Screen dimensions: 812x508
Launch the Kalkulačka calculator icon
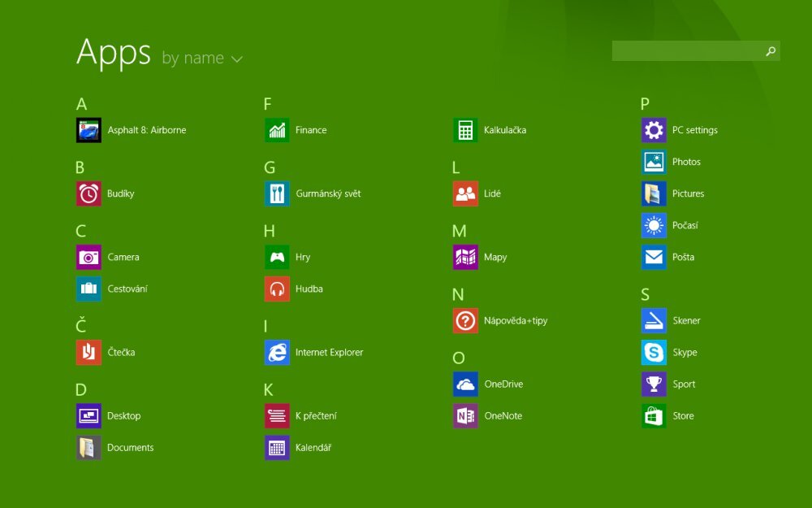[465, 130]
